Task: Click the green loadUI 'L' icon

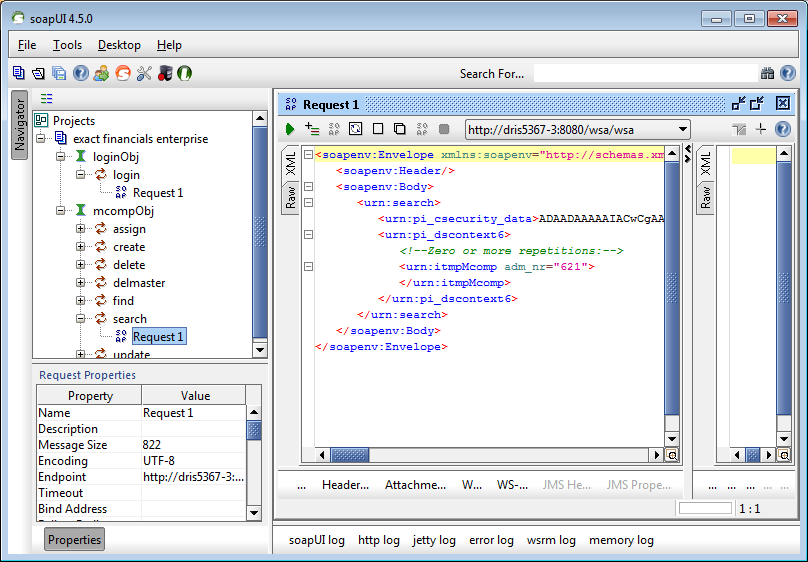Action: click(184, 73)
